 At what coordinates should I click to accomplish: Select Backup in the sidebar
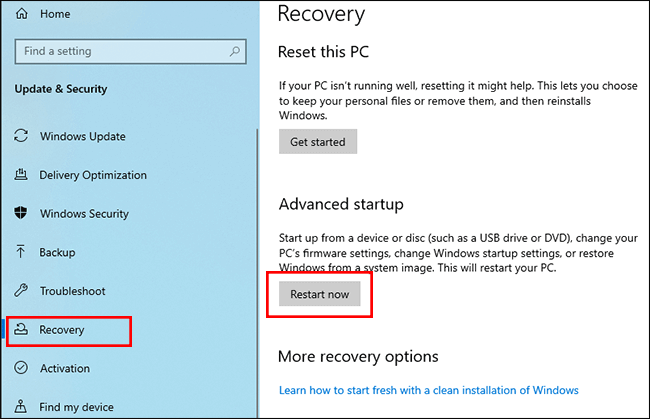[x=57, y=253]
